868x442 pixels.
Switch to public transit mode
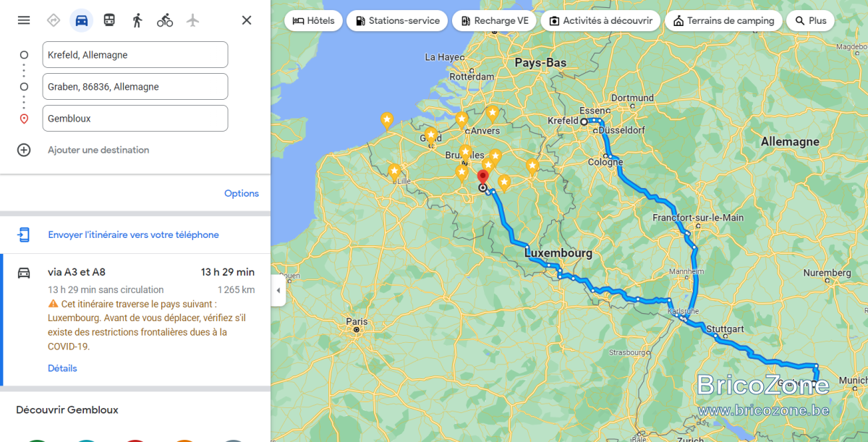coord(109,20)
